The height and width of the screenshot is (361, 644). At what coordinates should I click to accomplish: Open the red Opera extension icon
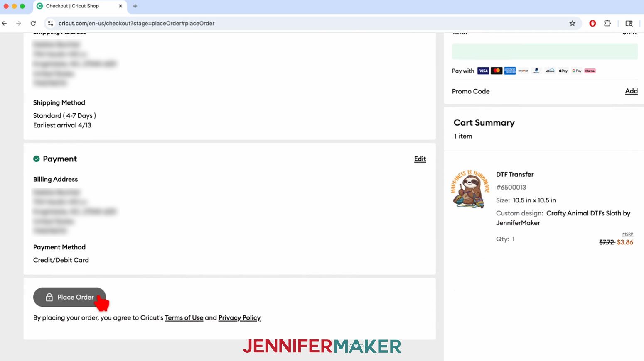pos(592,23)
